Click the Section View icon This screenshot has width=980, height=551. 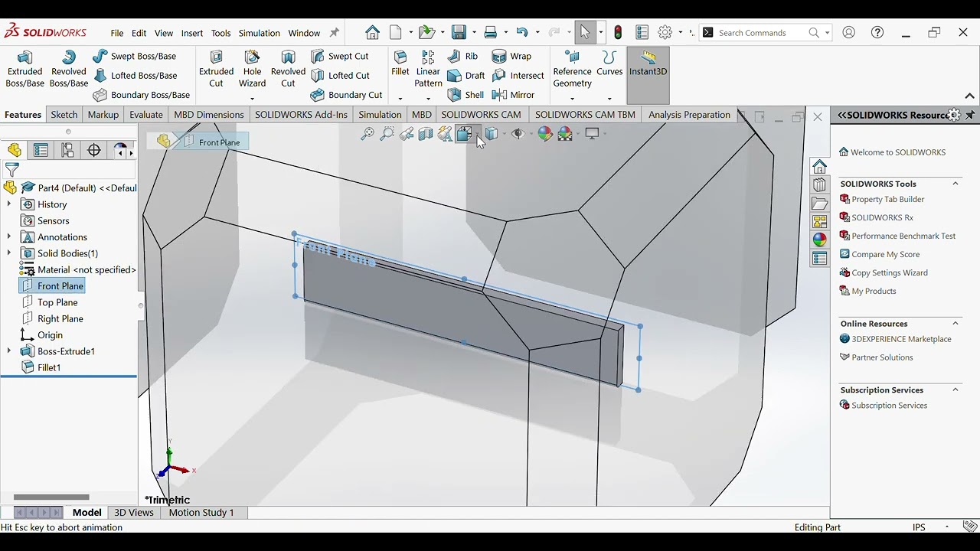(426, 134)
